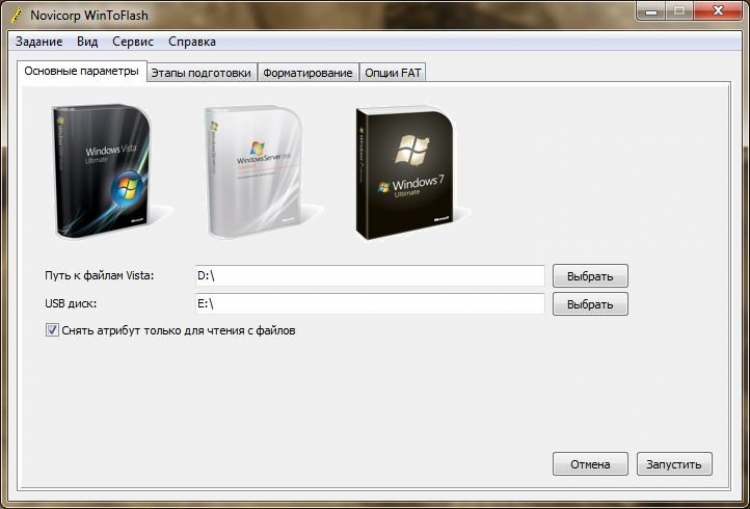Click the Запустить button
Image resolution: width=750 pixels, height=509 pixels.
[x=674, y=464]
